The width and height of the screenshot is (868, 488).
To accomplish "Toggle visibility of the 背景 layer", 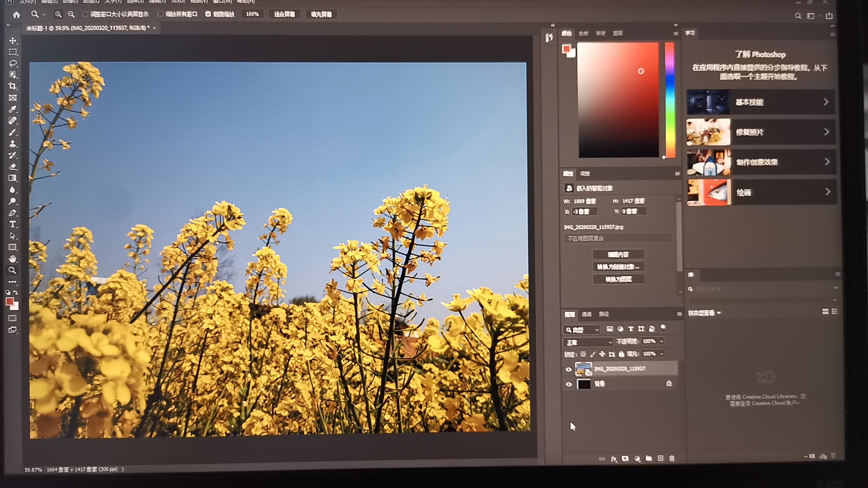I will tap(569, 384).
